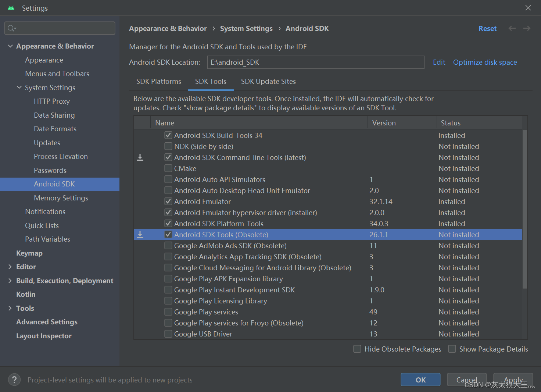Viewport: 541px width, 392px height.
Task: Open Layout Inspector settings
Action: point(44,336)
